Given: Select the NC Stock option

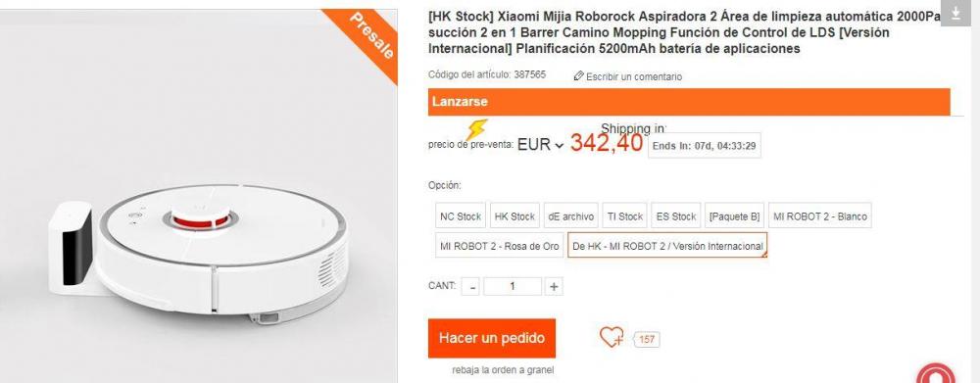Looking at the screenshot, I should pyautogui.click(x=461, y=216).
